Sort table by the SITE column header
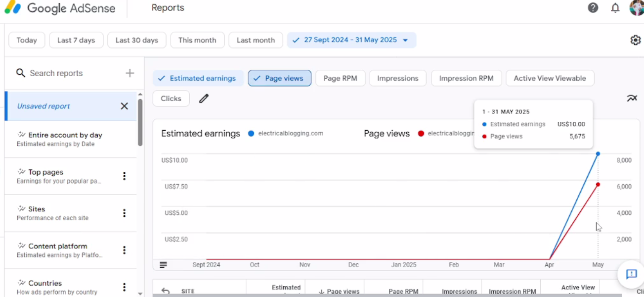 point(188,292)
